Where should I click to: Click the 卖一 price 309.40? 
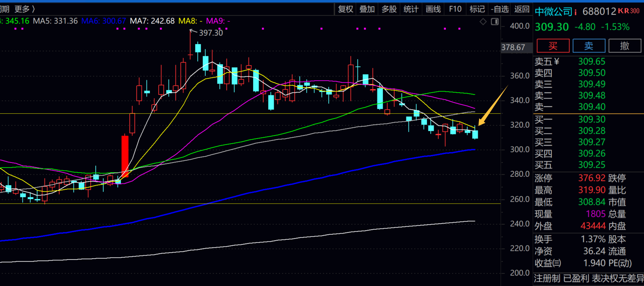(592, 107)
